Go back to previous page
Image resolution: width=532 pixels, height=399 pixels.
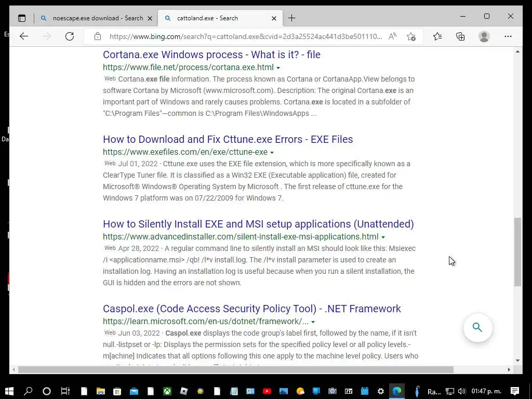point(24,36)
